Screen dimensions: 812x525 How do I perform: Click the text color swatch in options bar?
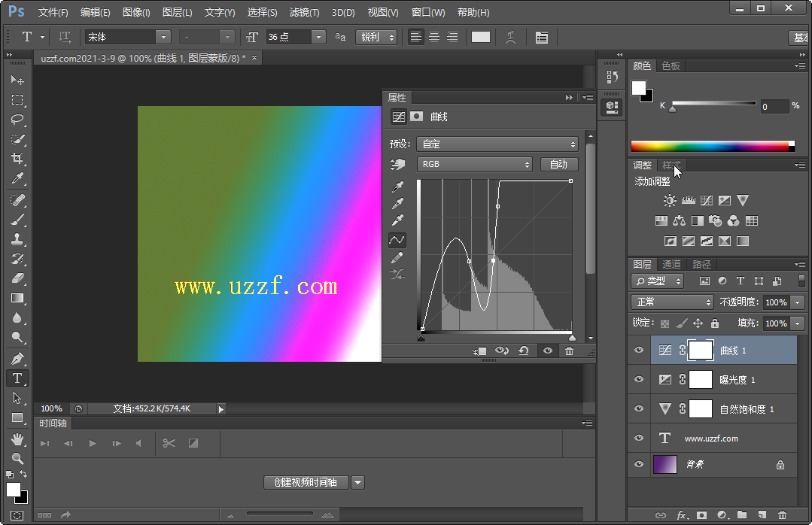coord(481,37)
